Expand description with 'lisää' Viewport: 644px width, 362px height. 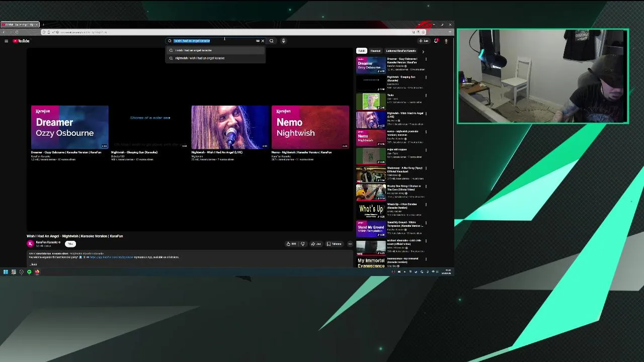[x=34, y=264]
